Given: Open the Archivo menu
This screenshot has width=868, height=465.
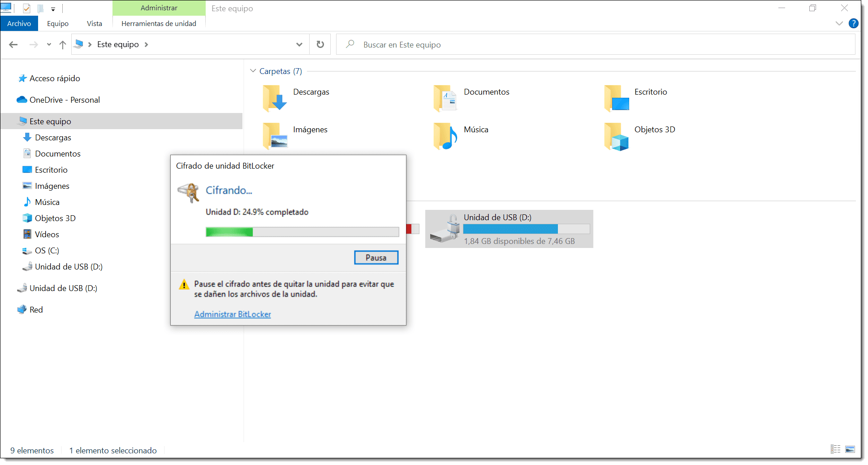Looking at the screenshot, I should [19, 24].
